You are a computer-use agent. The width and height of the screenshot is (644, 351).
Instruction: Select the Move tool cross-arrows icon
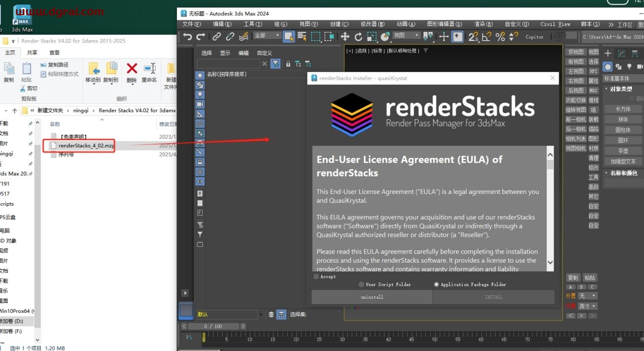tap(345, 37)
